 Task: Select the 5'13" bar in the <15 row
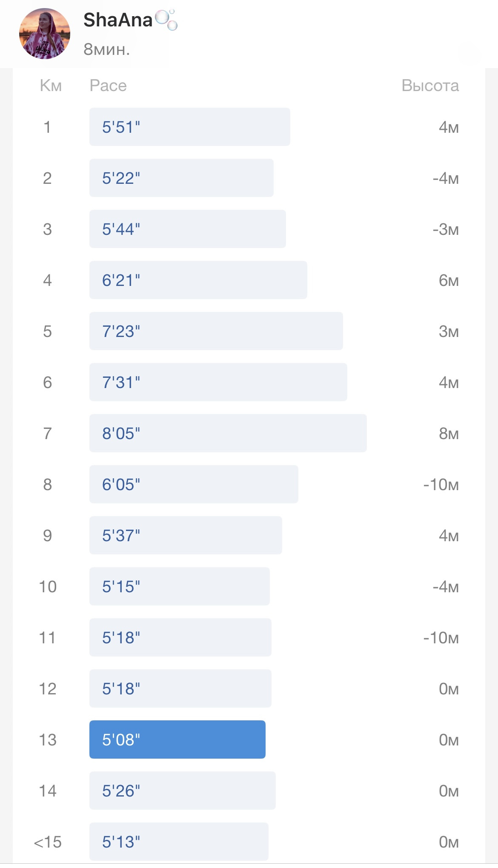point(179,842)
